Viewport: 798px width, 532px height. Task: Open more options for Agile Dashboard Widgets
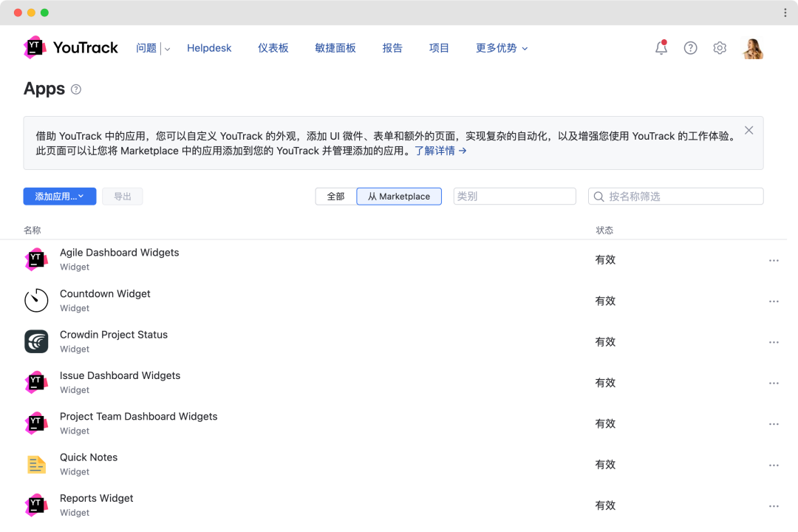pos(774,261)
